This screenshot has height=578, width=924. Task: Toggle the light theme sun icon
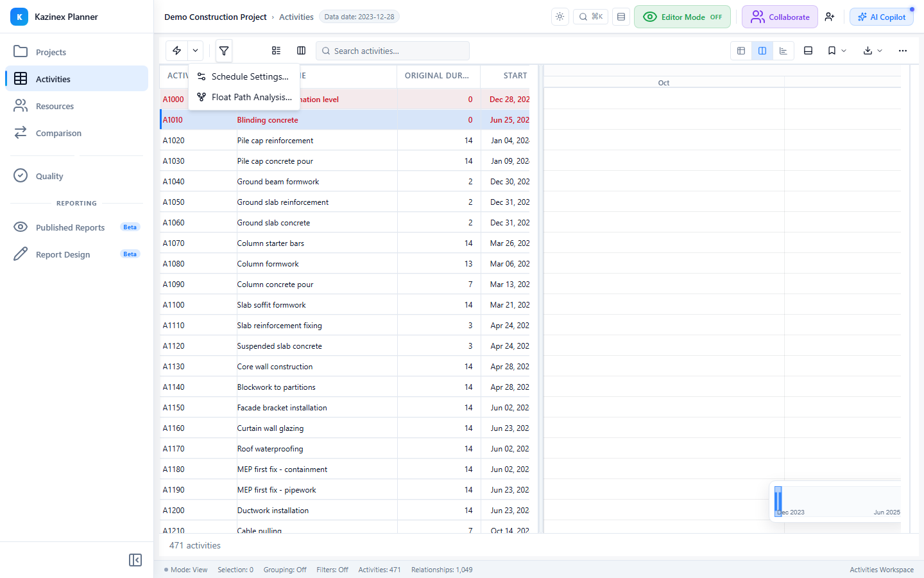(x=560, y=17)
